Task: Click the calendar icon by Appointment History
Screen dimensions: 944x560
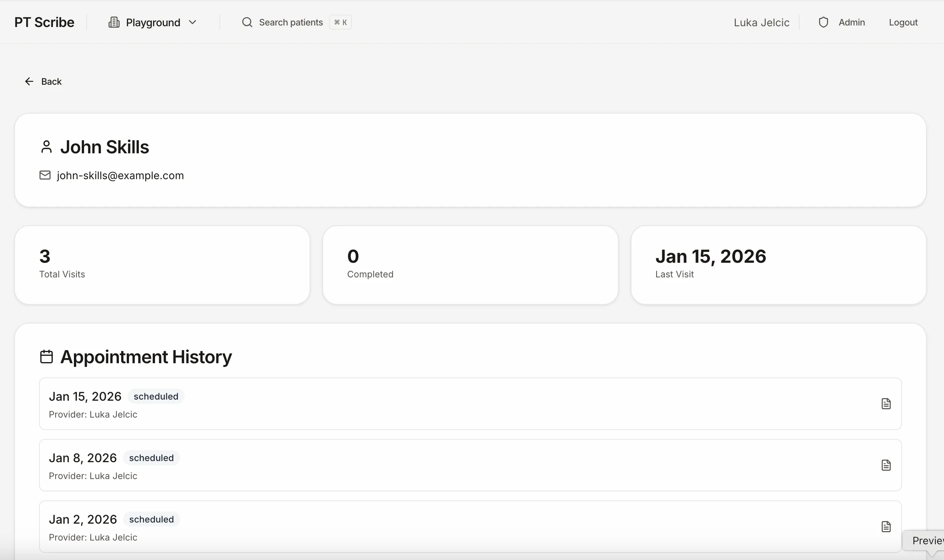Action: (x=46, y=356)
